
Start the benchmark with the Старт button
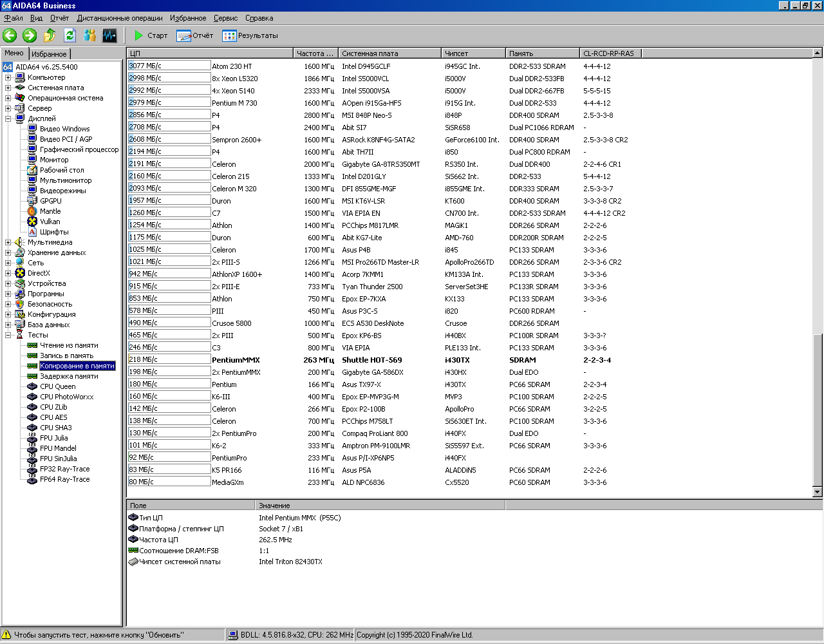[x=151, y=35]
